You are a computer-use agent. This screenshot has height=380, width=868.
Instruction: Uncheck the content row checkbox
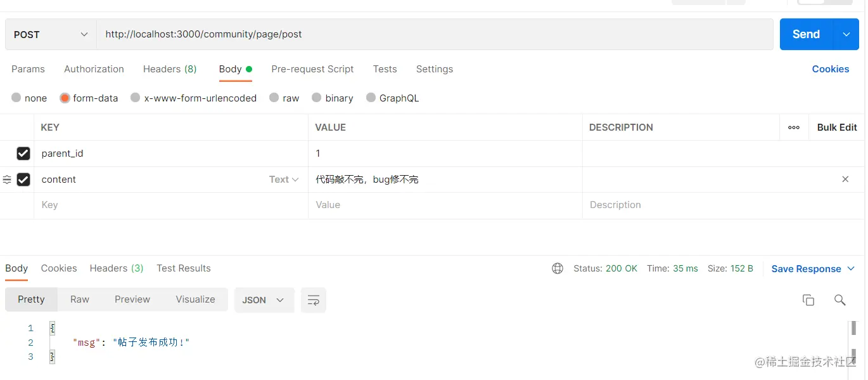[23, 180]
